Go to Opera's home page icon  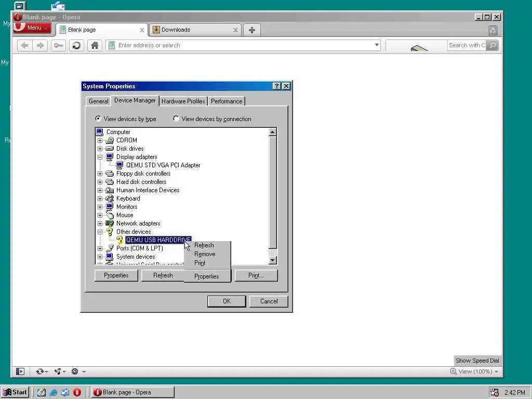point(95,46)
